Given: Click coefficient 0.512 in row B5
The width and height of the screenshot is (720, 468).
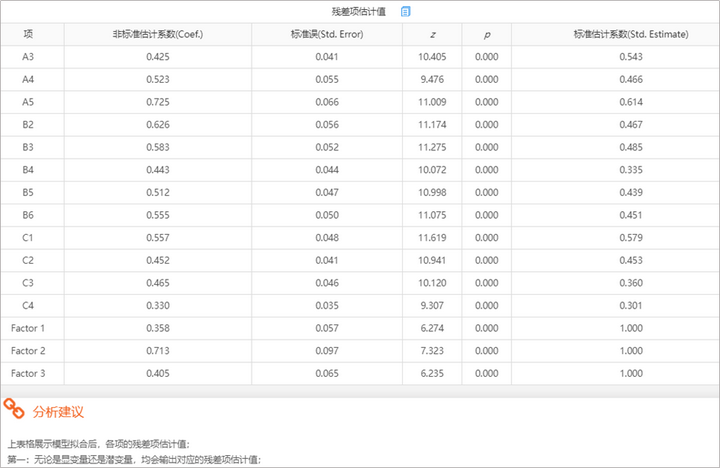Looking at the screenshot, I should [158, 192].
